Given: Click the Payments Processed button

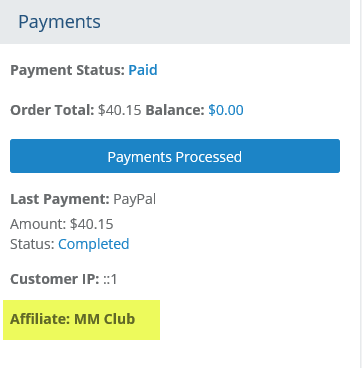Looking at the screenshot, I should pos(175,156).
